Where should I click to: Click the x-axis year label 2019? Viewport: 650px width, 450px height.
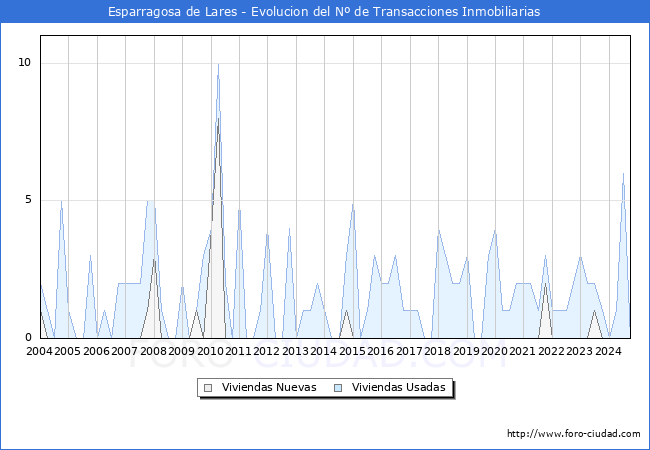(x=466, y=351)
